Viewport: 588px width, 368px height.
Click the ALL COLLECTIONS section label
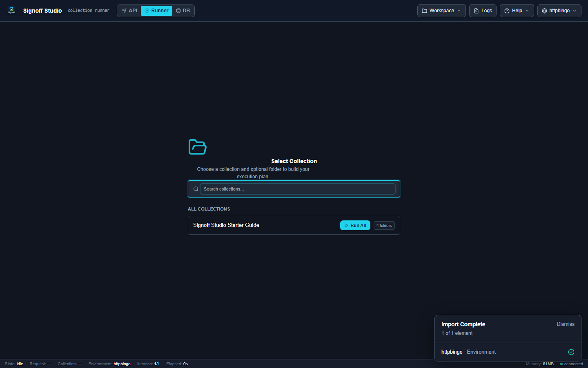(209, 209)
